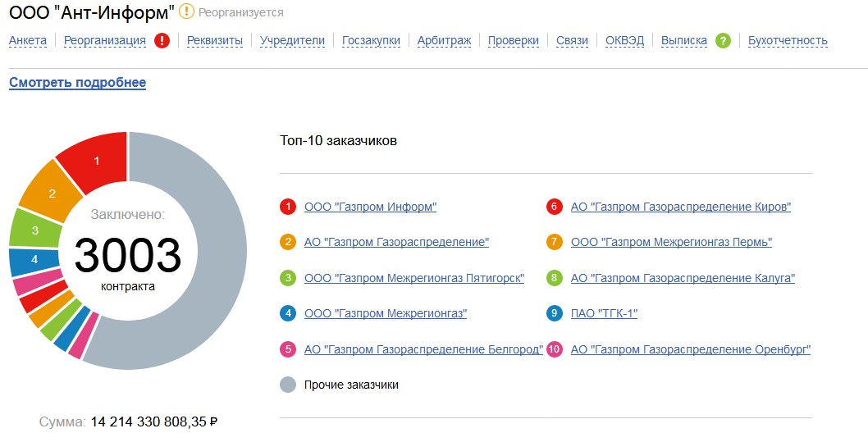The image size is (868, 442).
Task: Go to the Бухотчетность tab
Action: 788,40
